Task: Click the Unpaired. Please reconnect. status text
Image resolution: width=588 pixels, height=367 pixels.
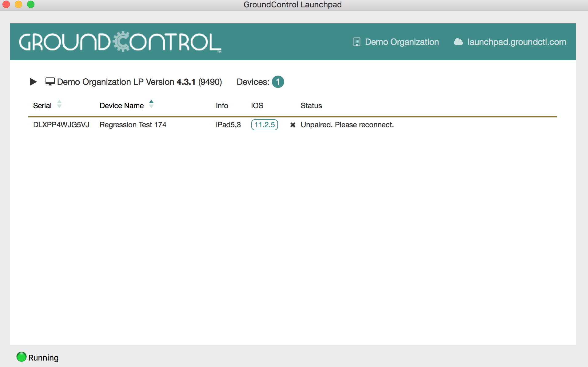Action: click(x=347, y=125)
